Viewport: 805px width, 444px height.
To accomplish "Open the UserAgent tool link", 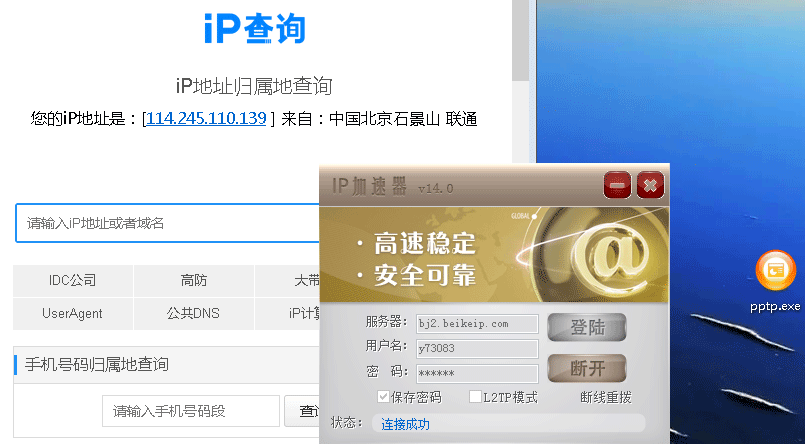I will pyautogui.click(x=73, y=313).
